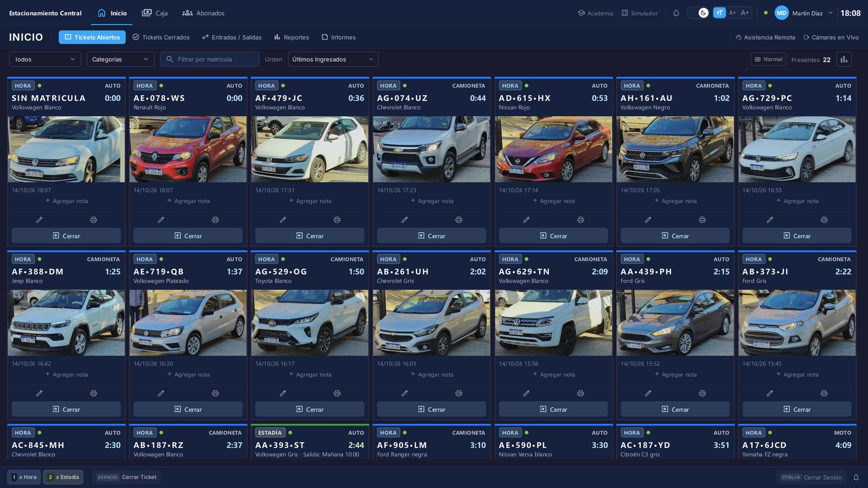Viewport: 868px width, 488px height.
Task: Click the edit pencil icon on AA•439•PH ticket
Action: pos(648,393)
